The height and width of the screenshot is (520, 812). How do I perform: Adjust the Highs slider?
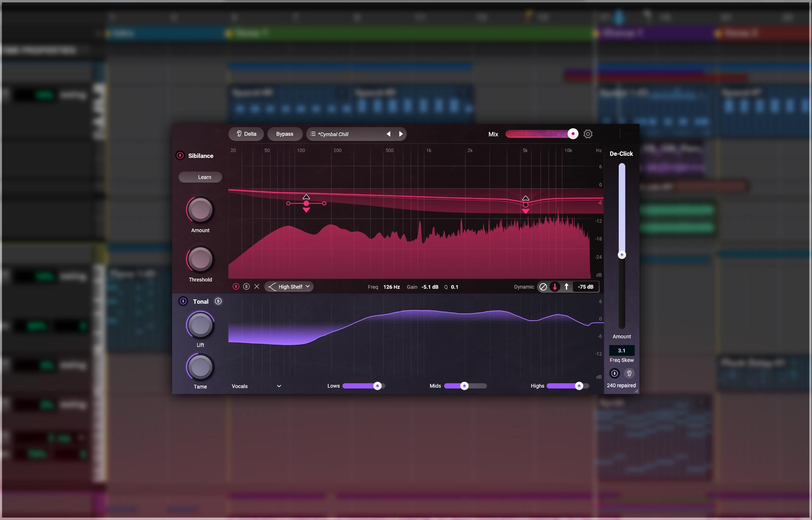coord(579,386)
